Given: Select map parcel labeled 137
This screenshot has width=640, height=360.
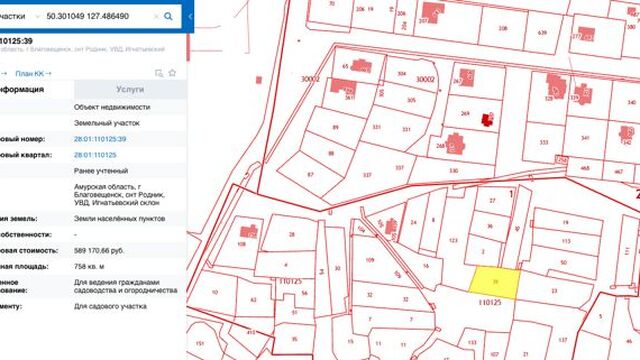Looking at the screenshot, I should click(563, 340).
